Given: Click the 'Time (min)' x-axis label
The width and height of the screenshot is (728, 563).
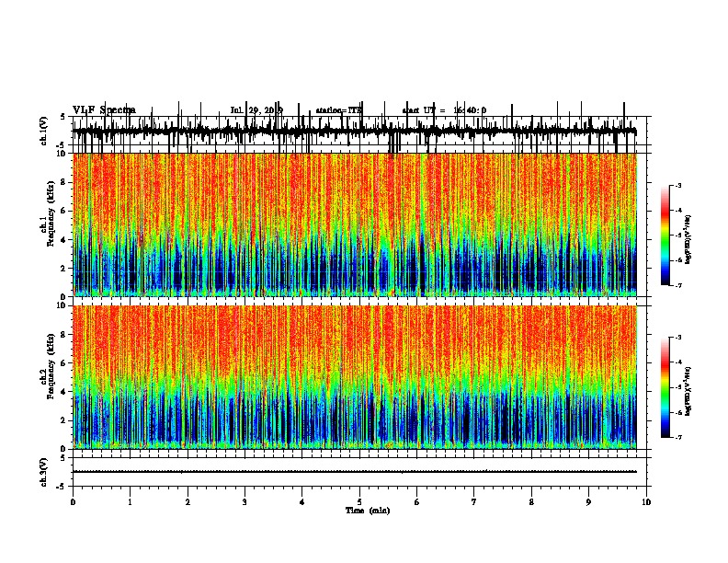Looking at the screenshot, I should 368,511.
